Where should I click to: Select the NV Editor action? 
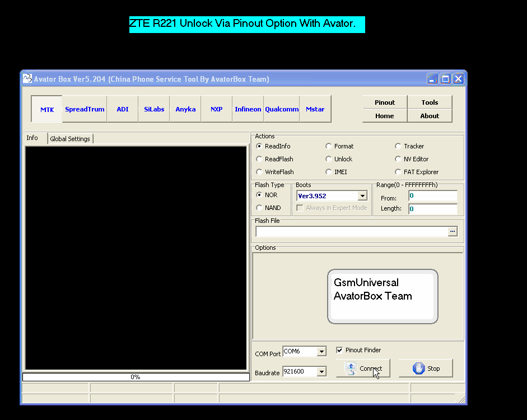(412, 159)
